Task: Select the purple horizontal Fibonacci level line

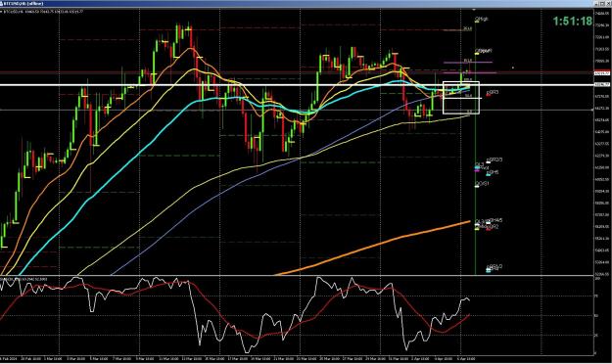Action: coord(468,62)
